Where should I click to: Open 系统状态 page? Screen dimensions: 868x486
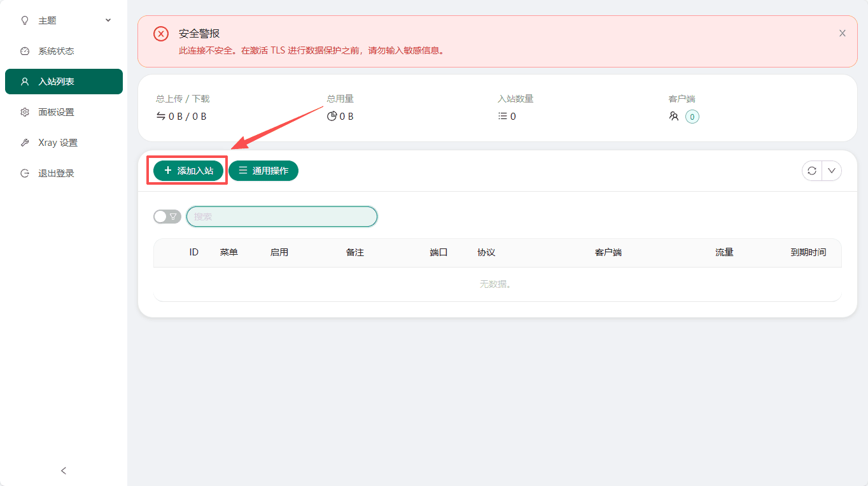click(x=56, y=51)
